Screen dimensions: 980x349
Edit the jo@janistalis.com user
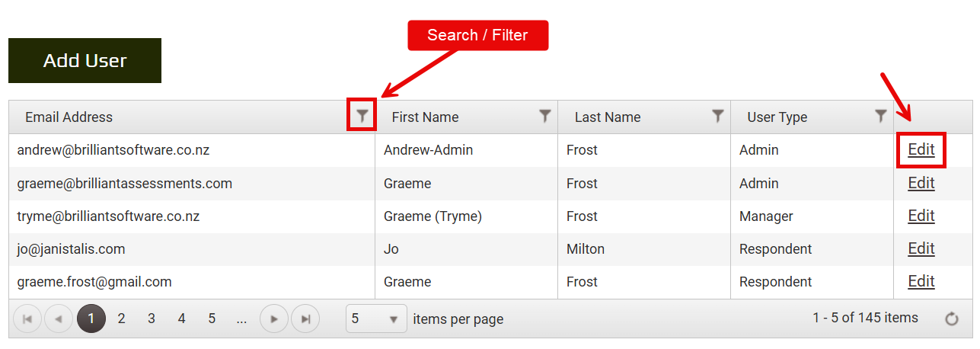point(921,249)
